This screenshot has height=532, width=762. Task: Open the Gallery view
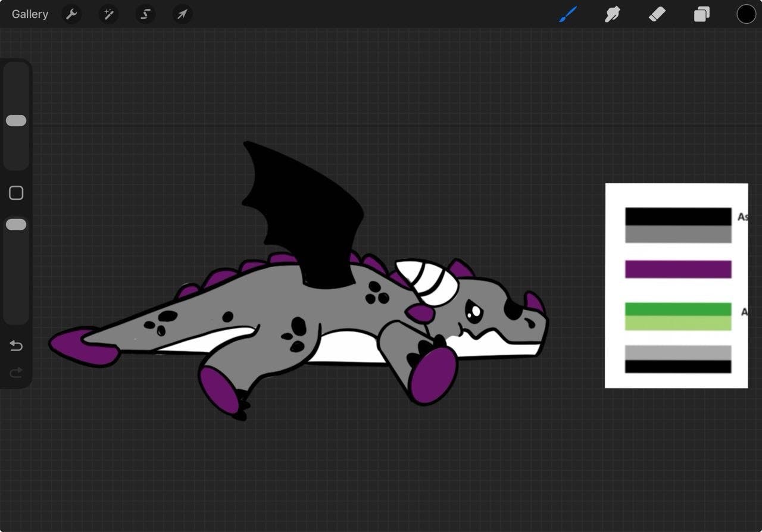[30, 14]
